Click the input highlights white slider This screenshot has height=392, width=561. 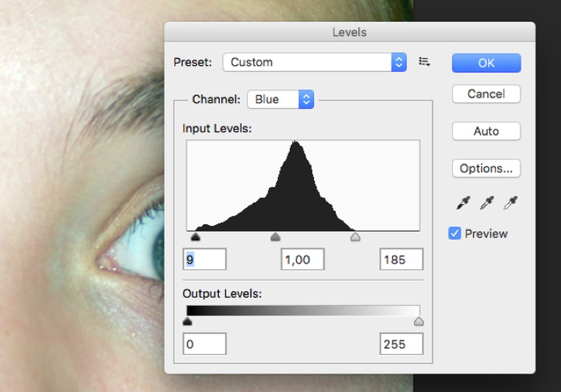[x=355, y=236]
